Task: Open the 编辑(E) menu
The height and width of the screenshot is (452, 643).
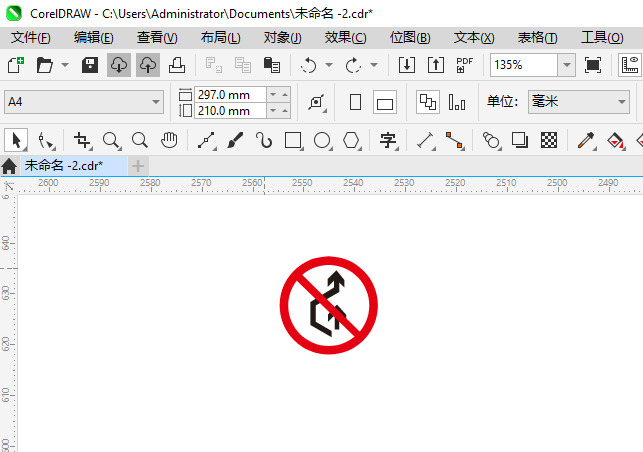Action: click(x=93, y=38)
